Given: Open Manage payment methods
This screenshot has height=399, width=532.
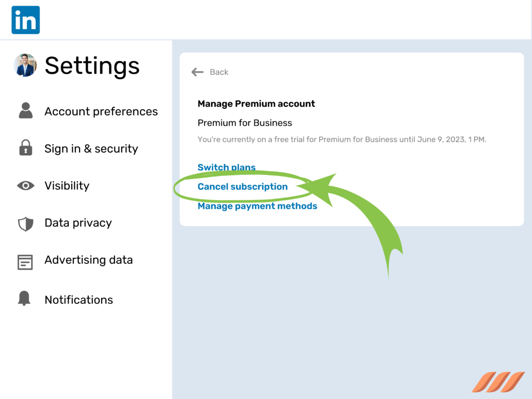Looking at the screenshot, I should [x=257, y=206].
